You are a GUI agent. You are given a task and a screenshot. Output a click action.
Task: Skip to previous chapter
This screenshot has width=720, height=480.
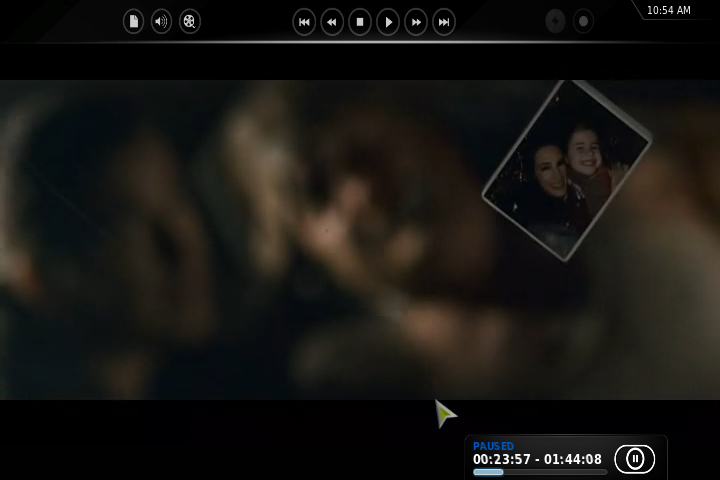(x=304, y=22)
